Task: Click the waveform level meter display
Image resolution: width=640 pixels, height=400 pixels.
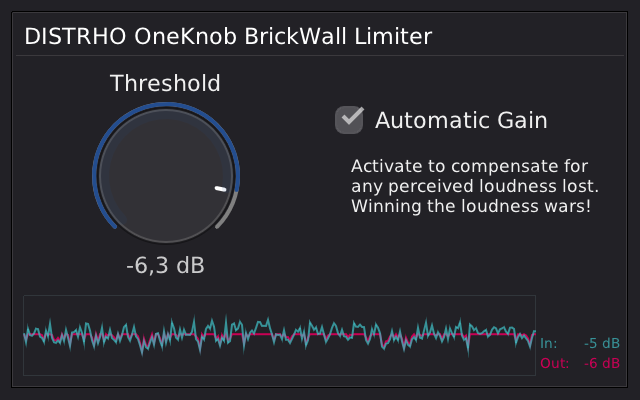Action: [280, 335]
